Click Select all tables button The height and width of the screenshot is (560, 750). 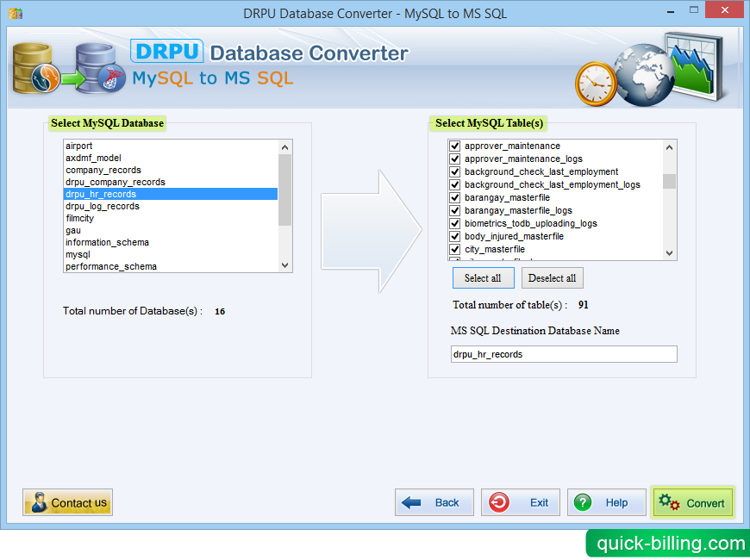coord(483,277)
